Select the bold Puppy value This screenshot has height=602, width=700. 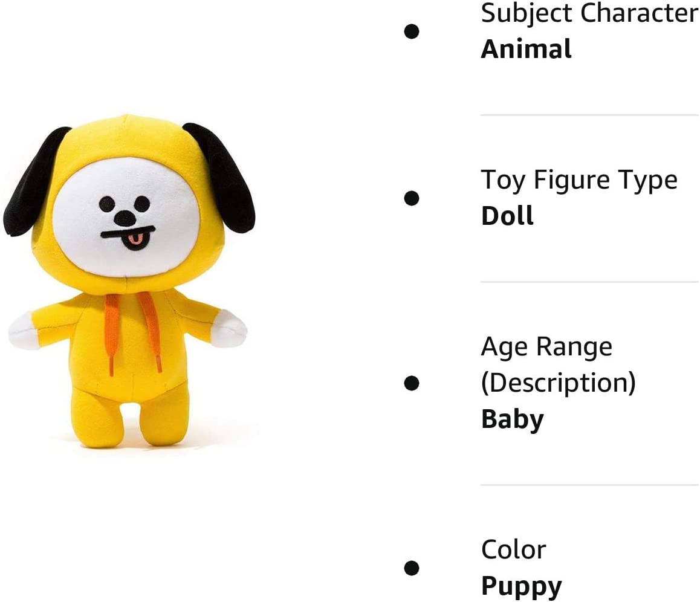tap(522, 586)
